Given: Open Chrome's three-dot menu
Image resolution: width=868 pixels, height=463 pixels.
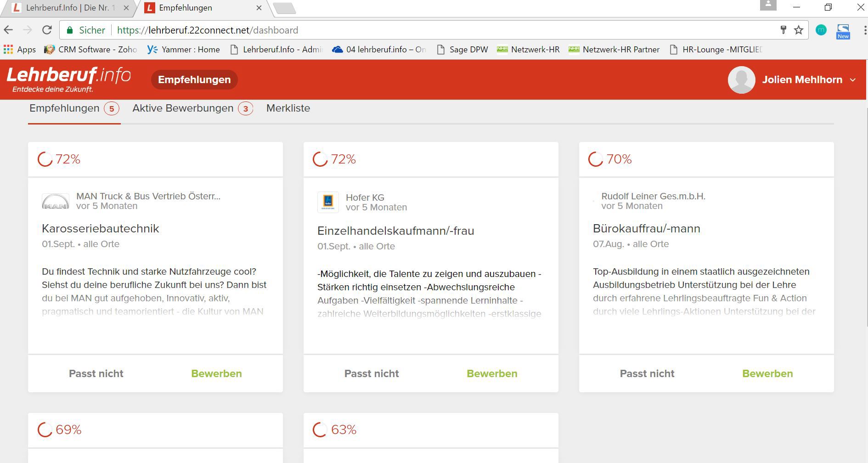Looking at the screenshot, I should (864, 30).
